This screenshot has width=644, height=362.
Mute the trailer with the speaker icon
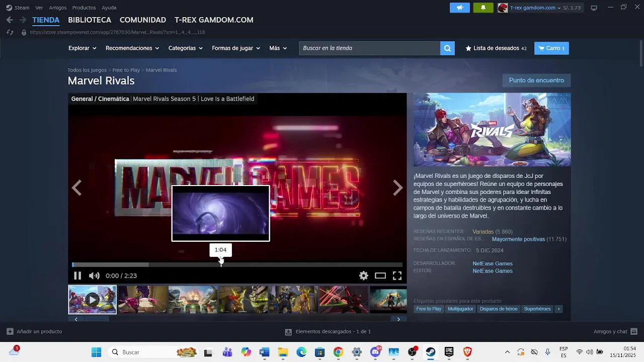coord(94,276)
